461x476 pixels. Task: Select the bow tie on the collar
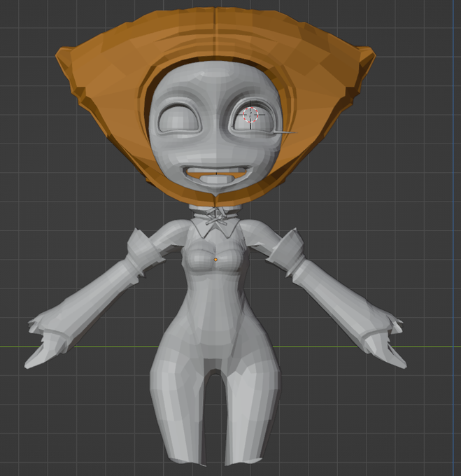click(216, 217)
